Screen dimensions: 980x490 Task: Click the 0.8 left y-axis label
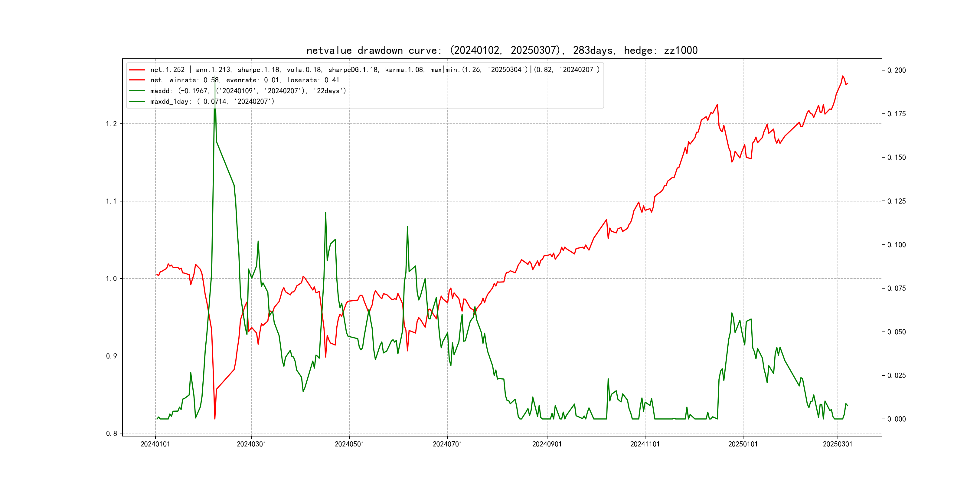111,434
